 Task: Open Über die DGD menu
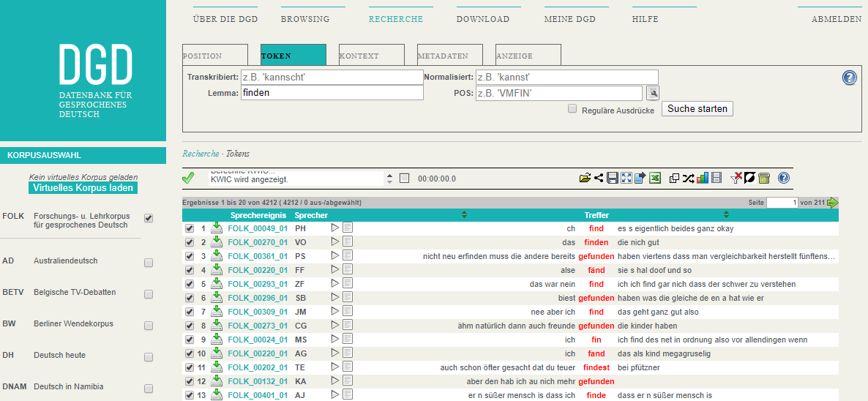pyautogui.click(x=225, y=19)
